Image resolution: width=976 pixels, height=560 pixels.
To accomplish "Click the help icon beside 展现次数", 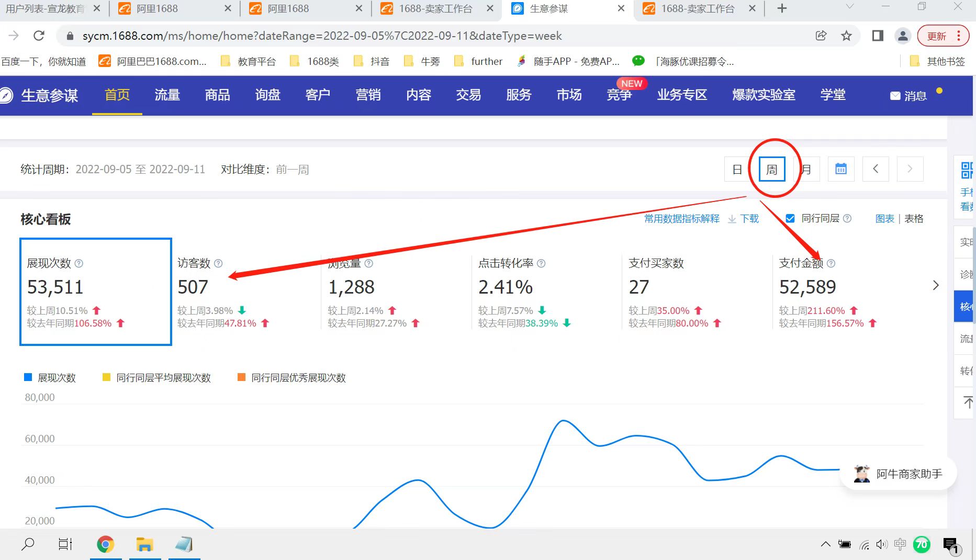I will [x=79, y=263].
